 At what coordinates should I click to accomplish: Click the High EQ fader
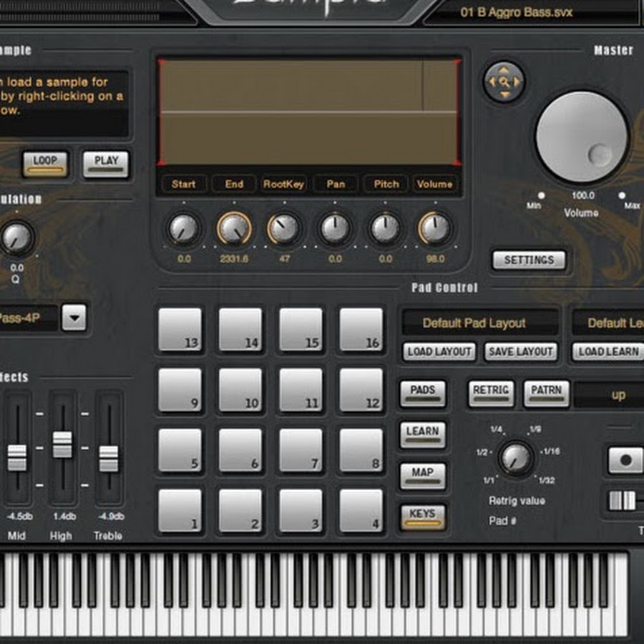pos(62,444)
